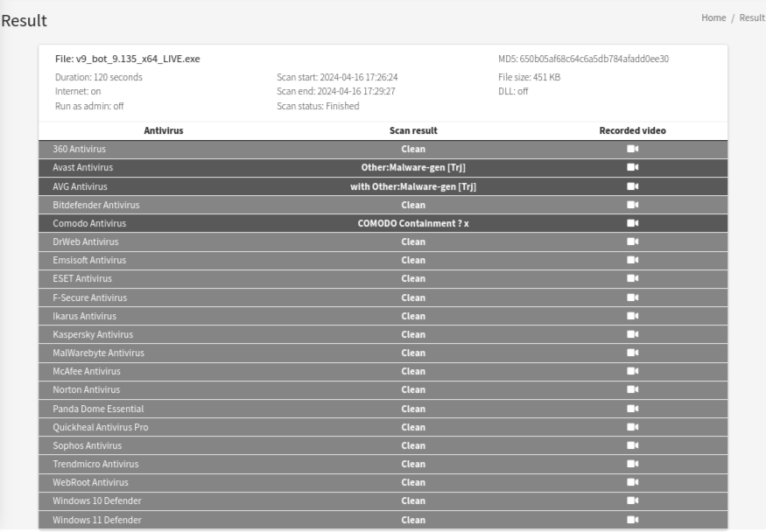
Task: Click the Recorded video column header
Action: [633, 130]
